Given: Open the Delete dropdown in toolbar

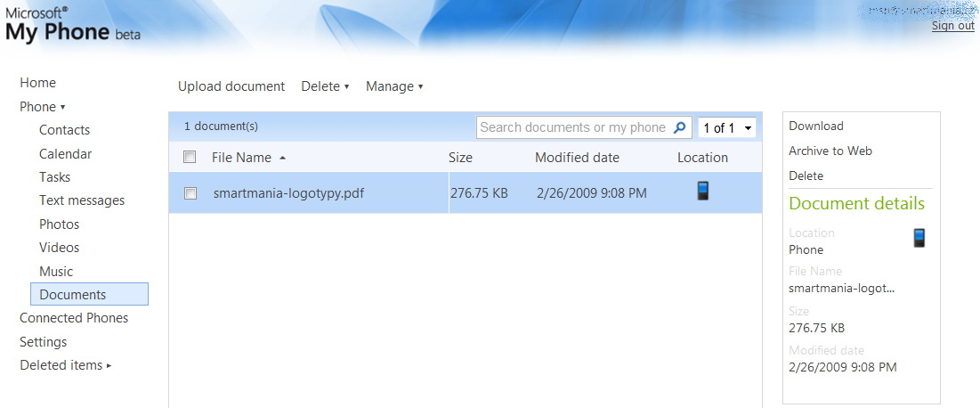Looking at the screenshot, I should pos(325,86).
